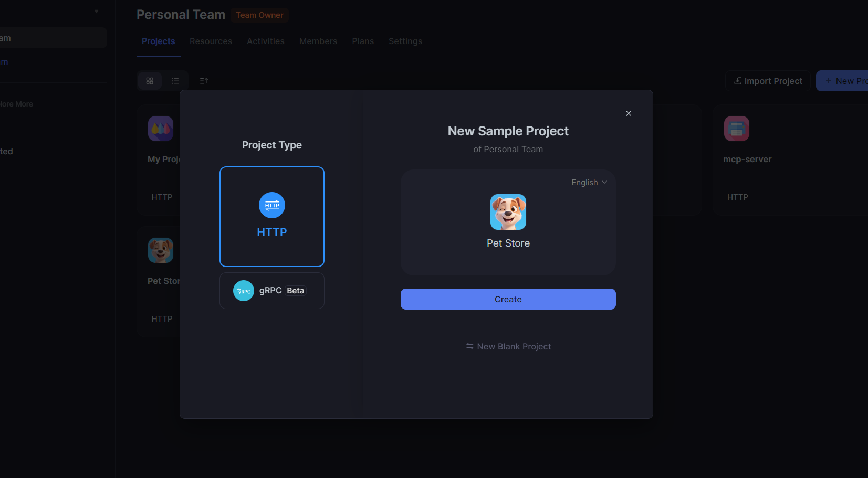Select the HTTP project type card
Viewport: 868px width, 478px height.
coord(272,217)
